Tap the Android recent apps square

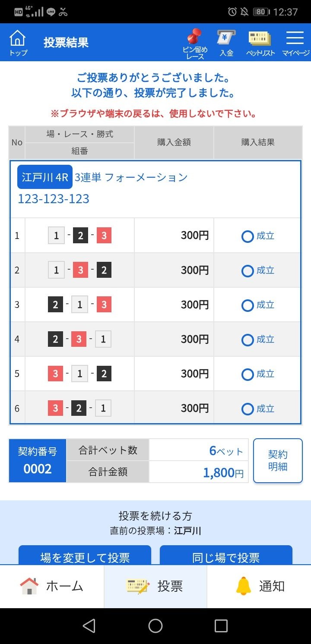(x=221, y=626)
